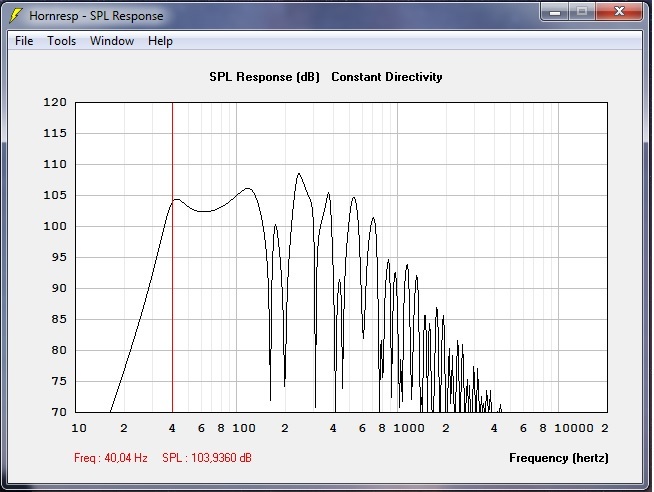Click the 1000 Hz frequency axis label
This screenshot has height=492, width=654.
click(x=409, y=428)
